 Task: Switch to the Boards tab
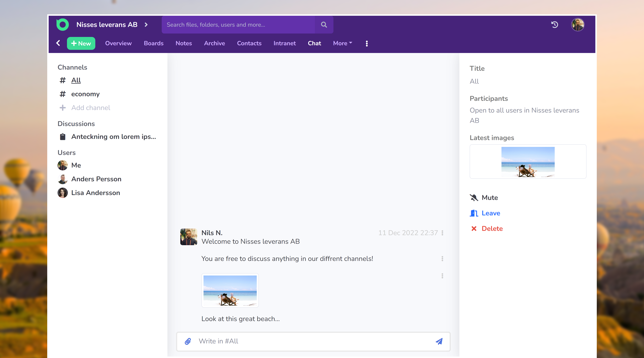tap(154, 43)
